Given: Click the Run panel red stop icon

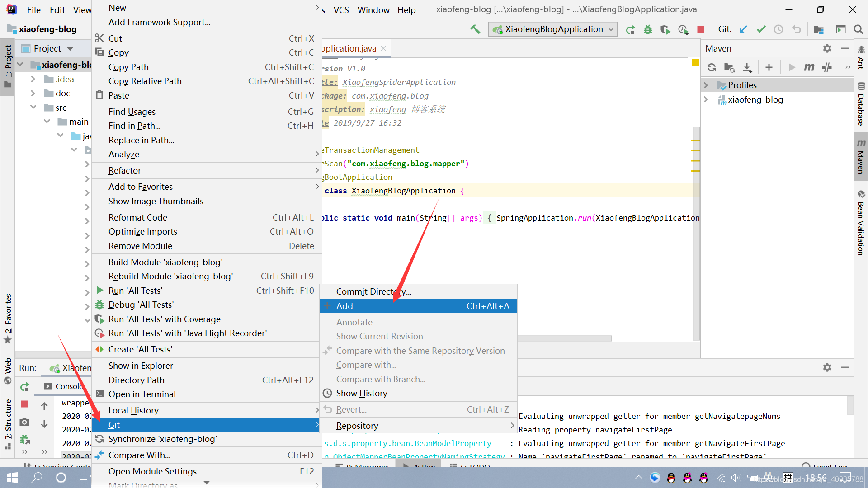Looking at the screenshot, I should [24, 404].
